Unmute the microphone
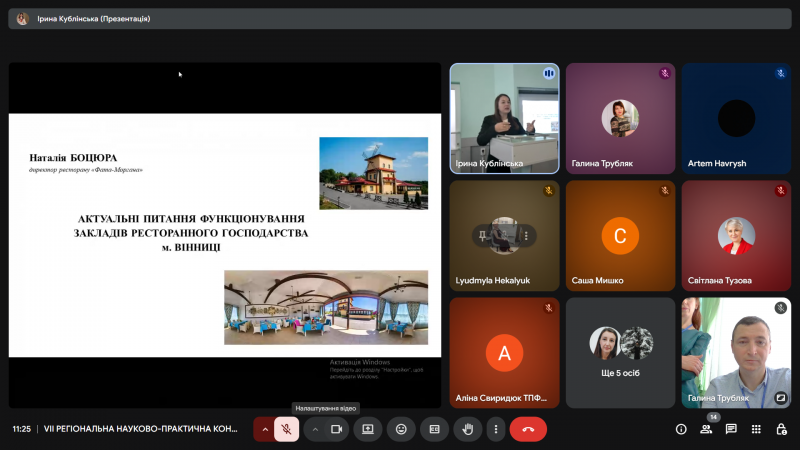Viewport: 800px width, 450px height. [x=286, y=429]
